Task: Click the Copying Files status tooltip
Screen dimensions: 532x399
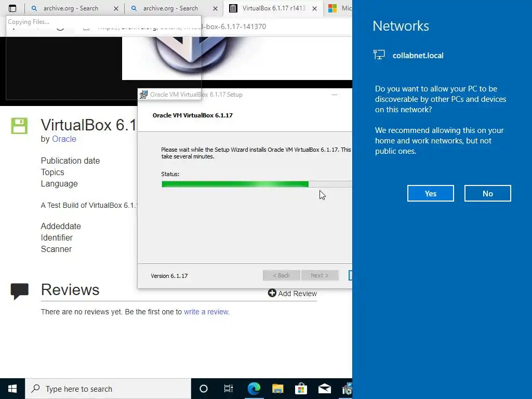Action: click(29, 22)
